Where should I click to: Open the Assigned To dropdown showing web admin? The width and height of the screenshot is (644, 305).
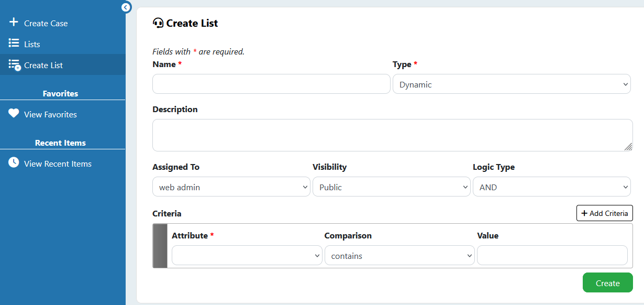pos(231,187)
